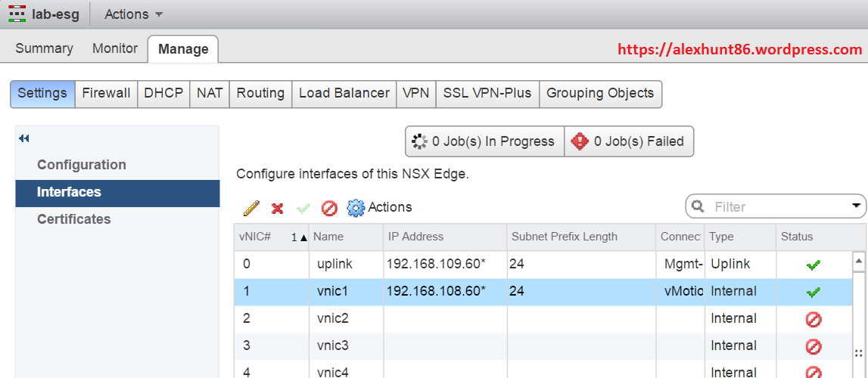Image resolution: width=868 pixels, height=378 pixels.
Task: Open the Actions dropdown next to lab-esg
Action: (x=133, y=14)
